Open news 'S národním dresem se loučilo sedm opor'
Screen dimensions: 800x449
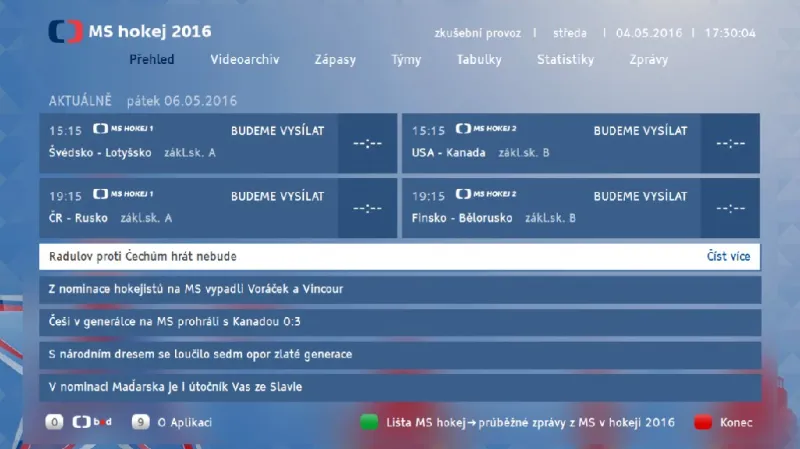pos(400,355)
